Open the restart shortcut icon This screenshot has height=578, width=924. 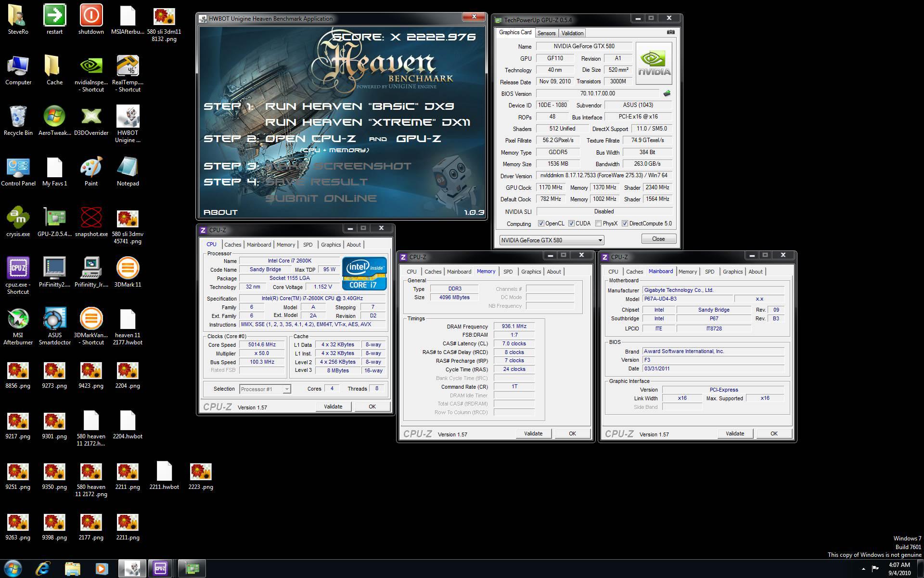(54, 15)
